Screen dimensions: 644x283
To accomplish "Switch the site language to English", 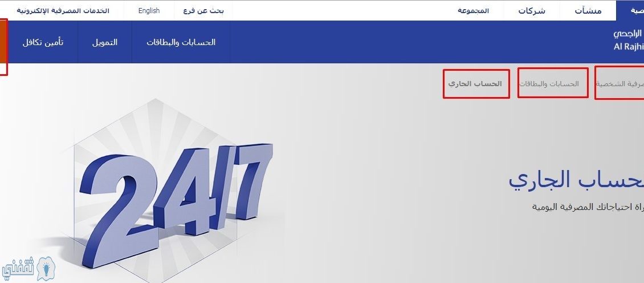I will pyautogui.click(x=149, y=11).
